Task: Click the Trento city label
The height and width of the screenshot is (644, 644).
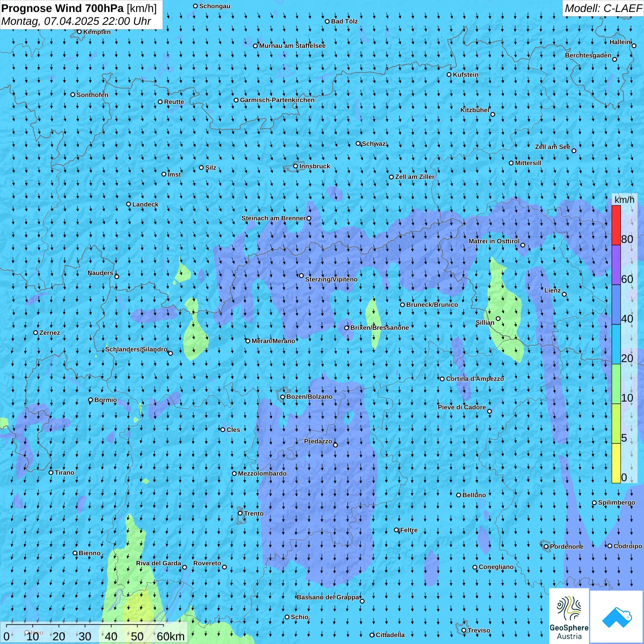Action: tap(254, 513)
